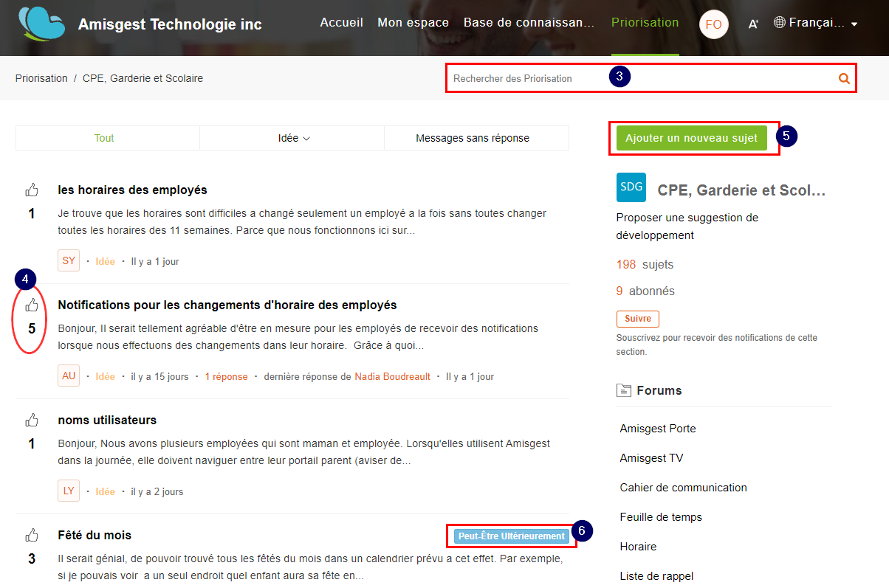889x588 pixels.
Task: Go to Accueil menu
Action: (341, 22)
